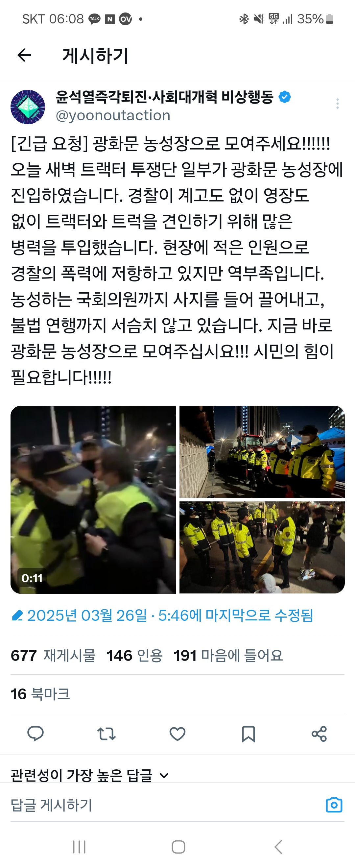355x868 pixels.
Task: Open the bottom-right police street photo
Action: [x=262, y=547]
